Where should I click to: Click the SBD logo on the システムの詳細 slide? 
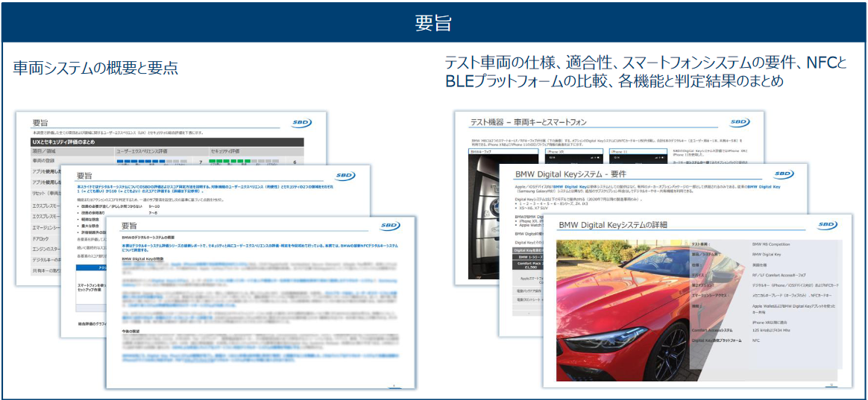coord(826,225)
